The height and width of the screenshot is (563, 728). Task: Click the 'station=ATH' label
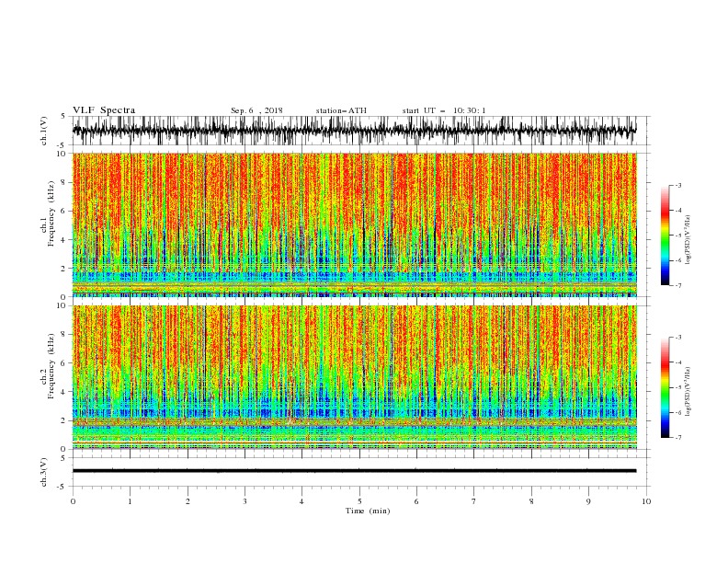(341, 110)
